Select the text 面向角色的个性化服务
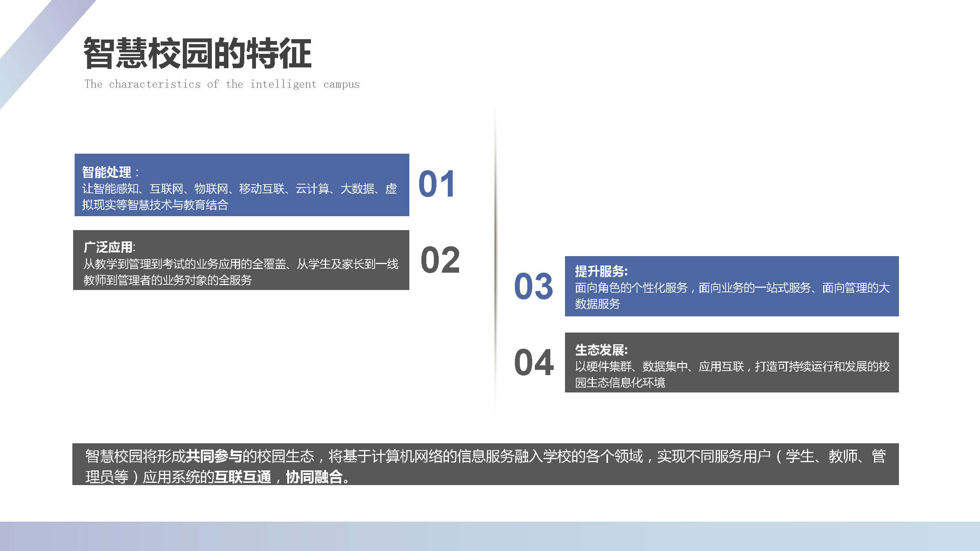The width and height of the screenshot is (980, 551). click(631, 288)
